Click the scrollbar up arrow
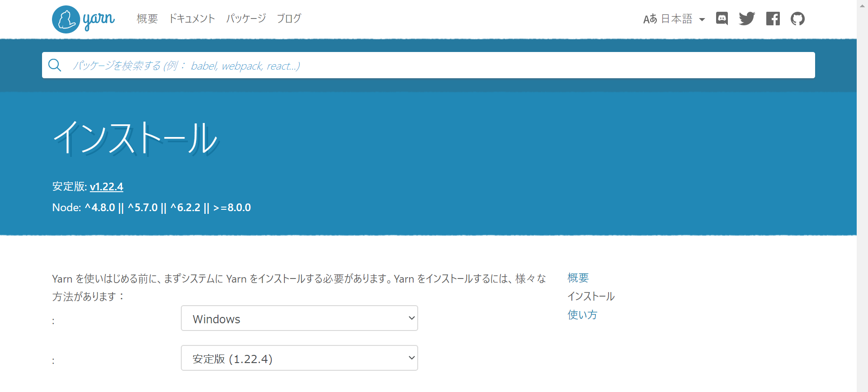Image resolution: width=868 pixels, height=392 pixels. click(x=863, y=5)
